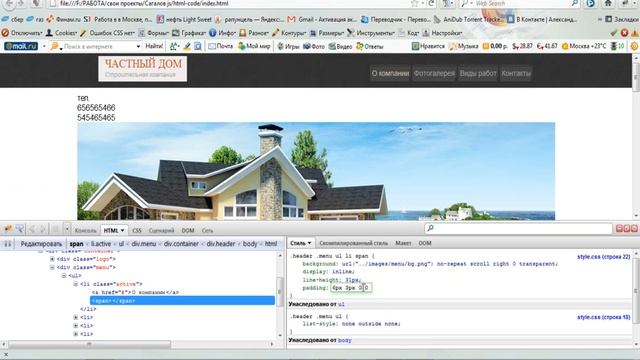Image resolution: width=640 pixels, height=360 pixels.
Task: Click the display: inline property value
Action: pos(342,272)
